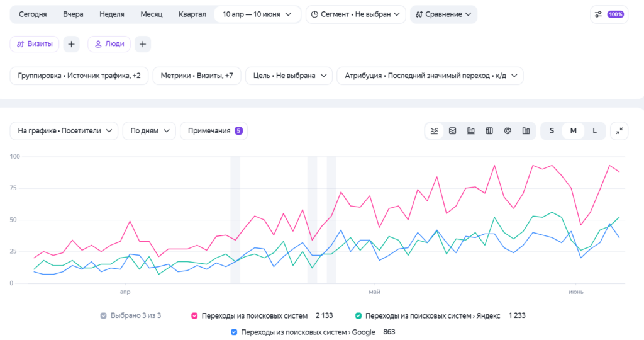Open the 10 апр — 10 июня date range dropdown
This screenshot has height=340, width=644.
[257, 14]
